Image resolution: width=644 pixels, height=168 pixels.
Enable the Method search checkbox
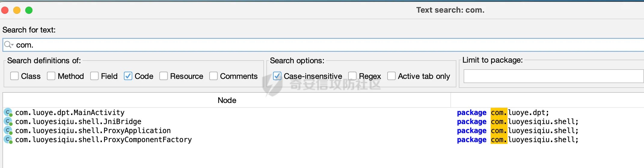pos(51,76)
